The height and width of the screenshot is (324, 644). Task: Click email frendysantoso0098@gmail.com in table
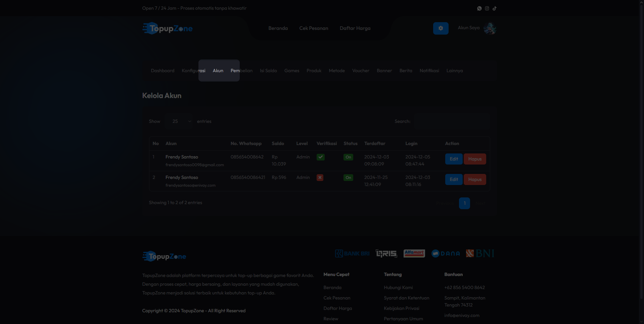pyautogui.click(x=194, y=165)
